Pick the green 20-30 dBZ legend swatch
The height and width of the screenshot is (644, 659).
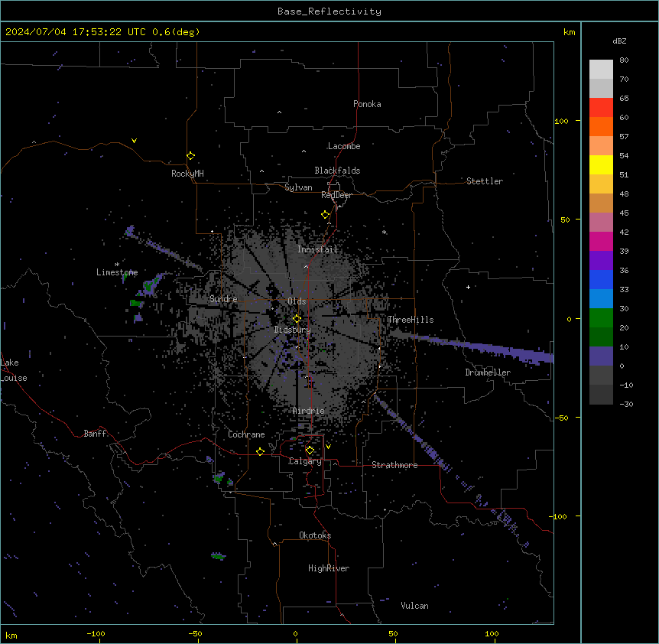pyautogui.click(x=601, y=318)
